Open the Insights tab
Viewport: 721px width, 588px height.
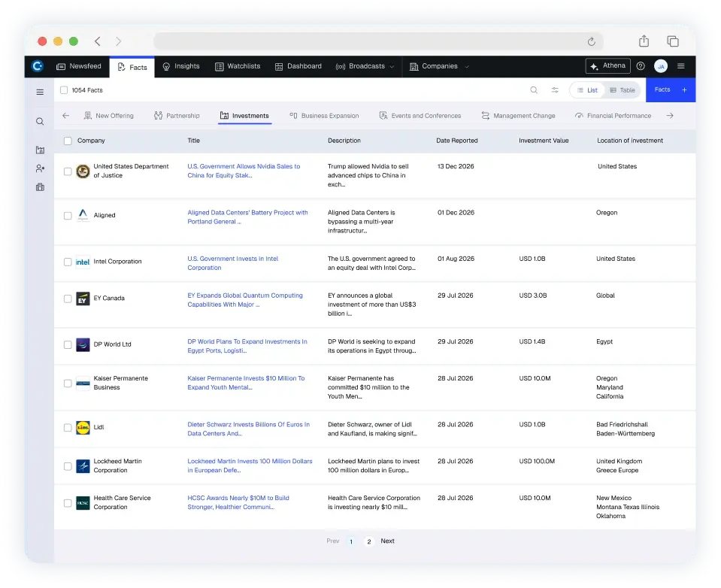(181, 66)
